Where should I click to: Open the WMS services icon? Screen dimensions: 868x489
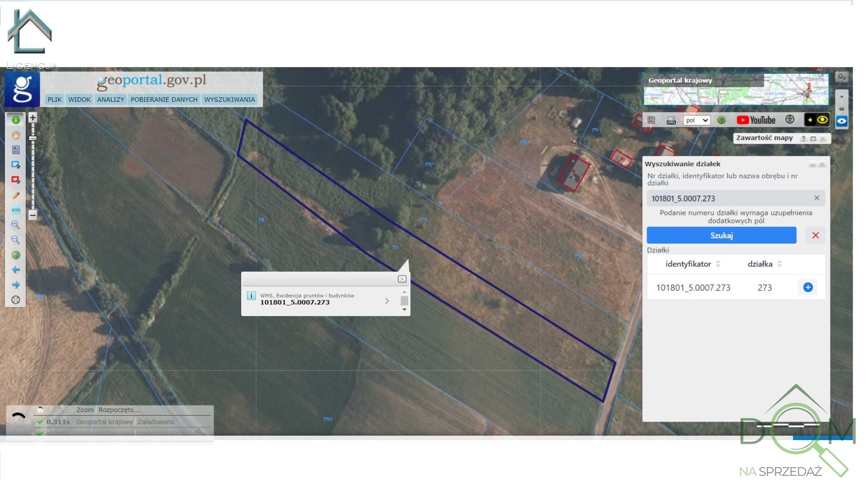[671, 120]
